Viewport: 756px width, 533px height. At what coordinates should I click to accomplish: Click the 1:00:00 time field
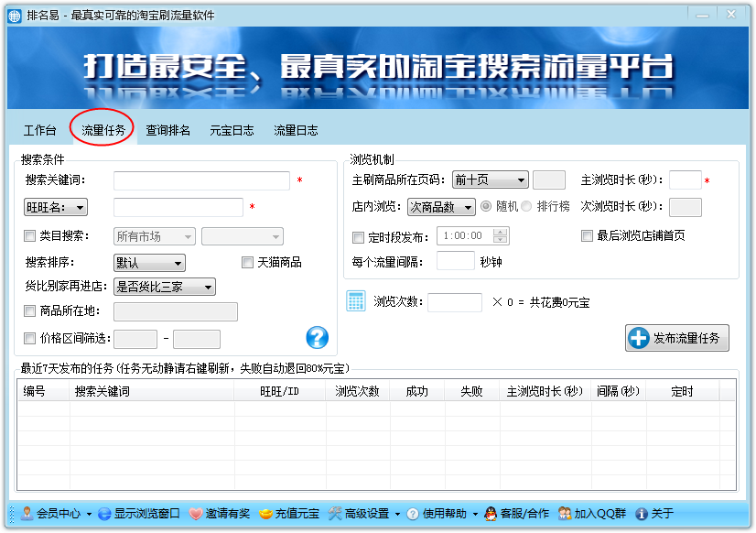click(465, 236)
